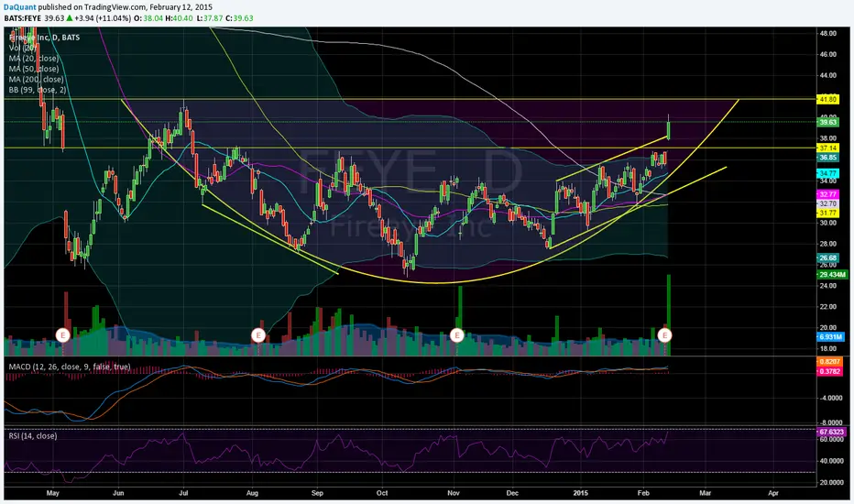This screenshot has width=854, height=504.
Task: Select the MA (50, close) indicator legend
Action: click(33, 69)
